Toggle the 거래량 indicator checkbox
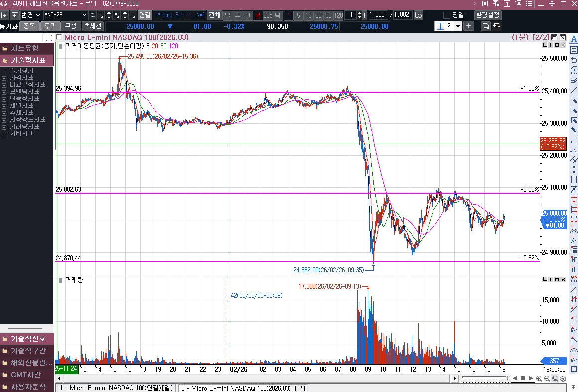The image size is (578, 392). click(60, 280)
